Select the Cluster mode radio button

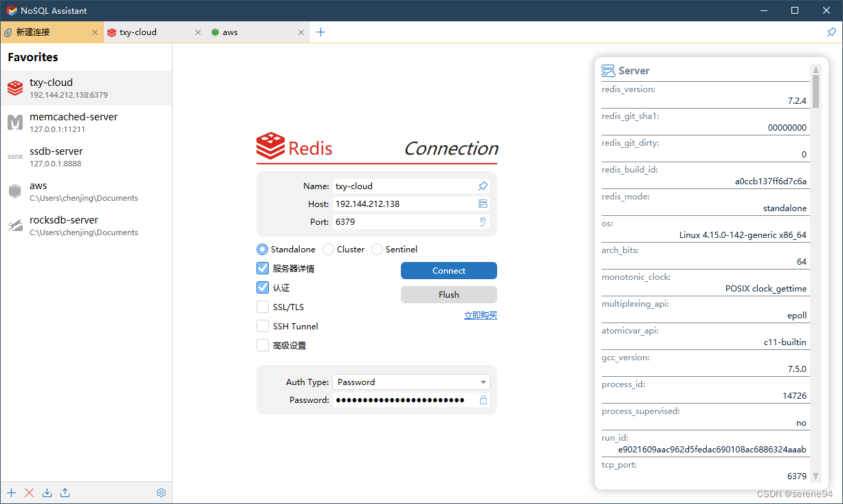click(328, 250)
